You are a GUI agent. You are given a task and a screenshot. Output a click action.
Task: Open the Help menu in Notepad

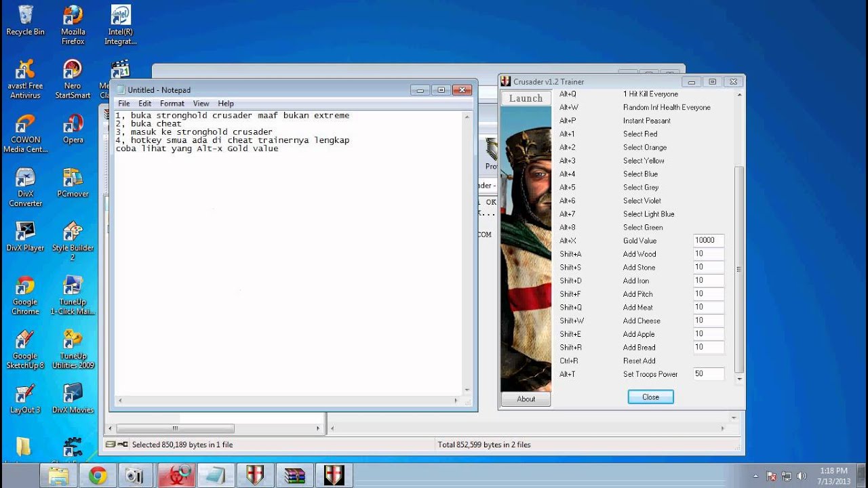(x=226, y=104)
